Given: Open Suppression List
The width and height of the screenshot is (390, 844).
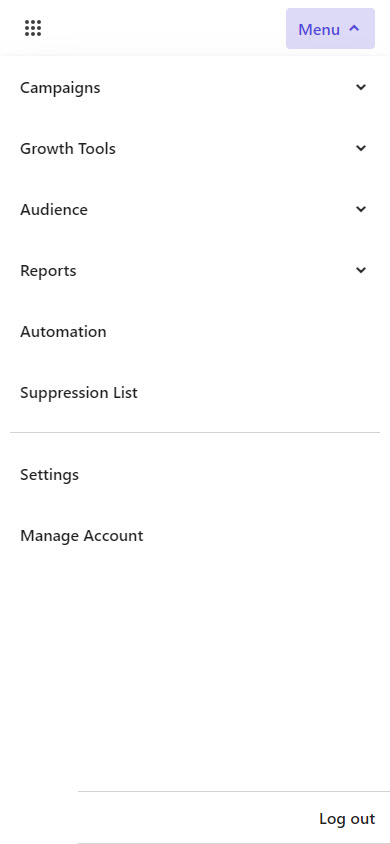Looking at the screenshot, I should pyautogui.click(x=79, y=393).
